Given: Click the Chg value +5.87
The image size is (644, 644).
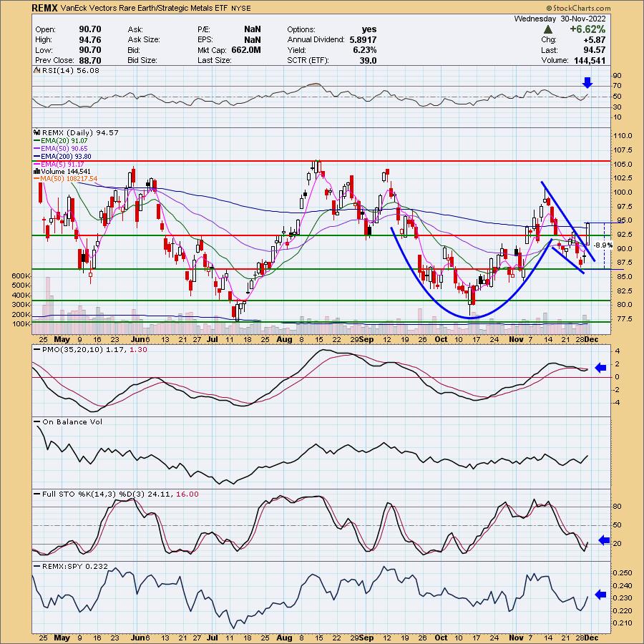Looking at the screenshot, I should pos(594,40).
